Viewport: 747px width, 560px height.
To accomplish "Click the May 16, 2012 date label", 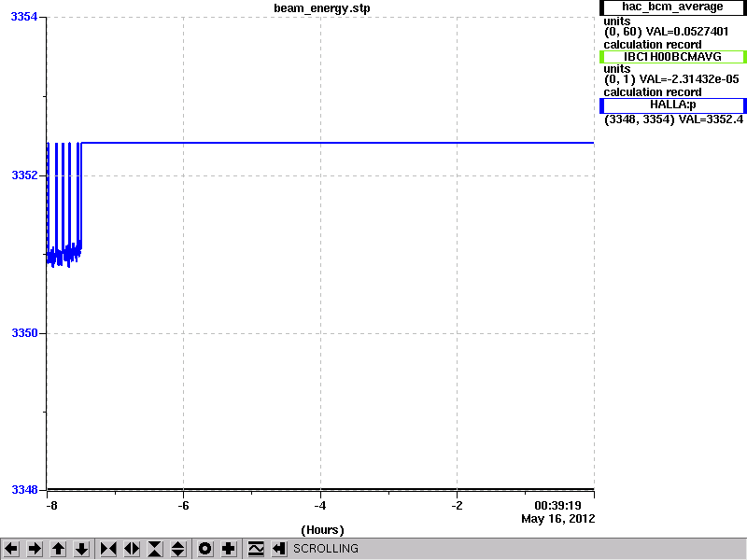I will click(x=557, y=519).
